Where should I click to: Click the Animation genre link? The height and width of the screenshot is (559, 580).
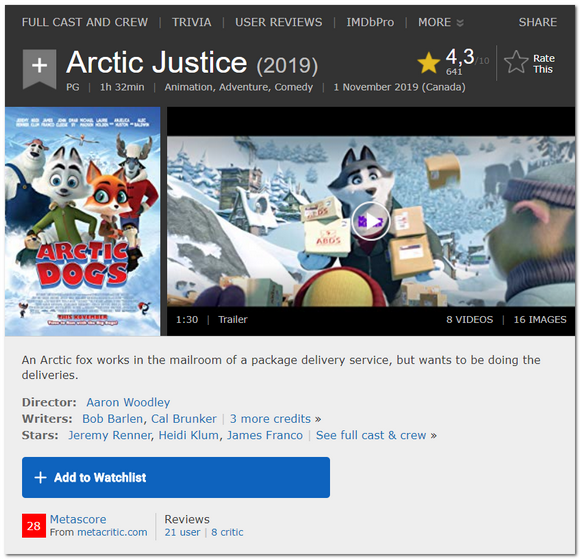click(x=188, y=87)
